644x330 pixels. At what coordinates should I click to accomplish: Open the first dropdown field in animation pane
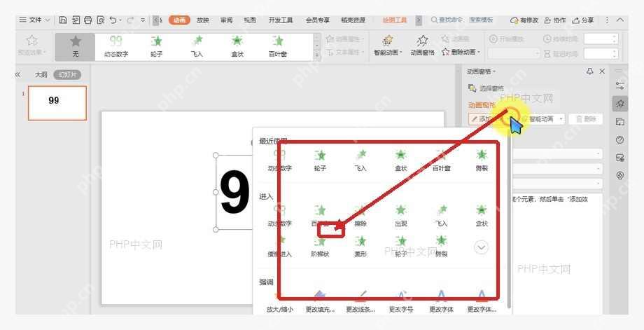pyautogui.click(x=557, y=154)
